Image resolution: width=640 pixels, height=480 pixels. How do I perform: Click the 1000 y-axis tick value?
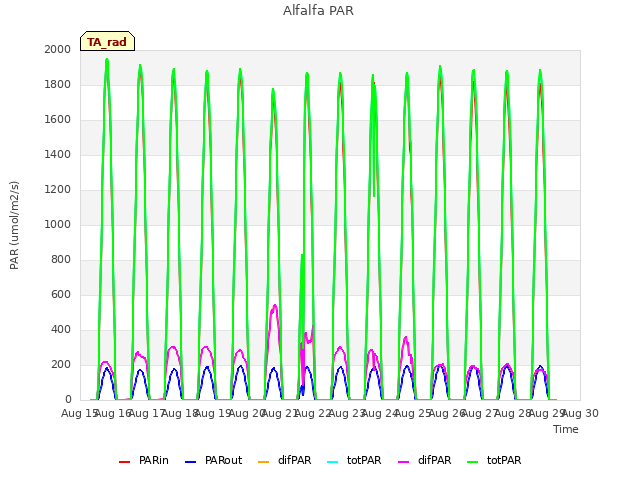coord(58,225)
